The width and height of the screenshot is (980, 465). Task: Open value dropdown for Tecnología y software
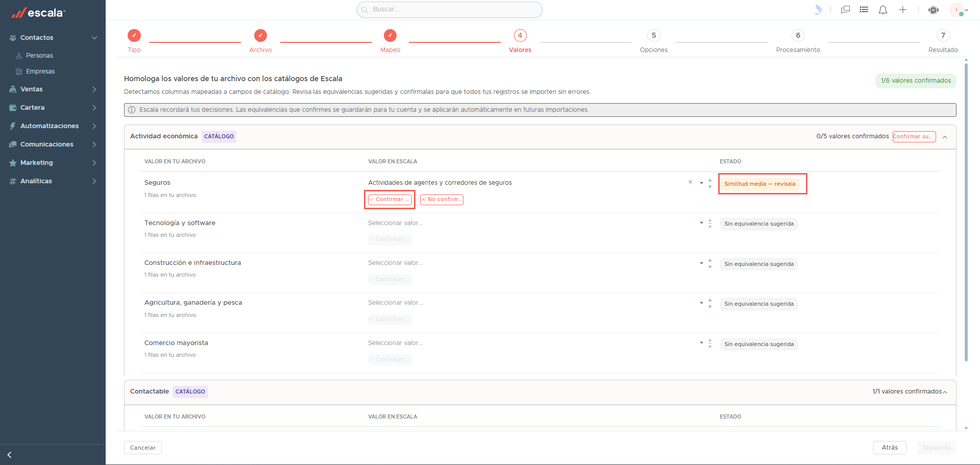coord(701,223)
